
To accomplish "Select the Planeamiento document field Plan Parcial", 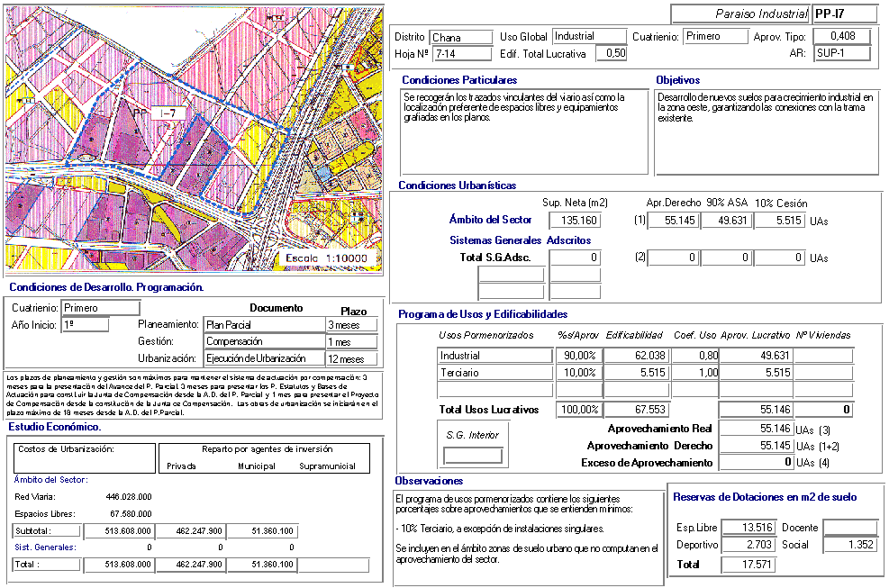I will [x=264, y=325].
